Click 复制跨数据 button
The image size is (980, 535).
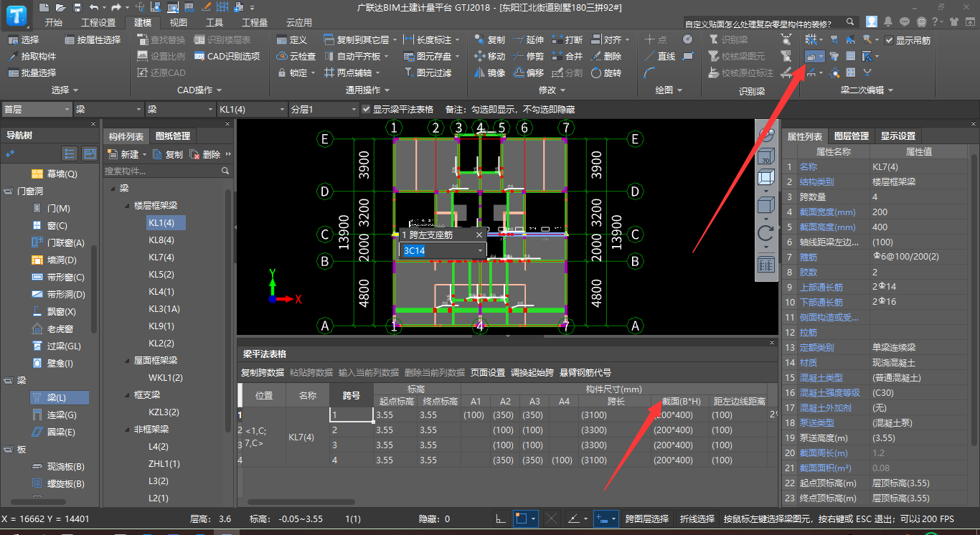263,373
